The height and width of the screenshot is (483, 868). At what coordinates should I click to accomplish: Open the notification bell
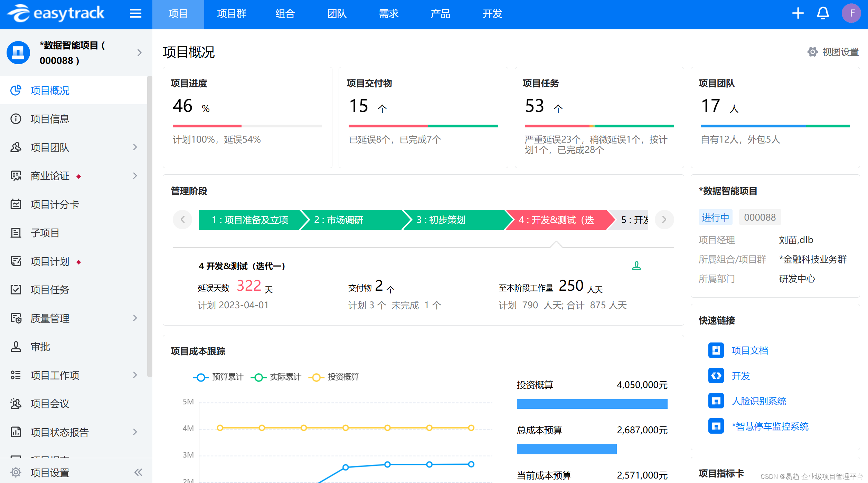[823, 13]
